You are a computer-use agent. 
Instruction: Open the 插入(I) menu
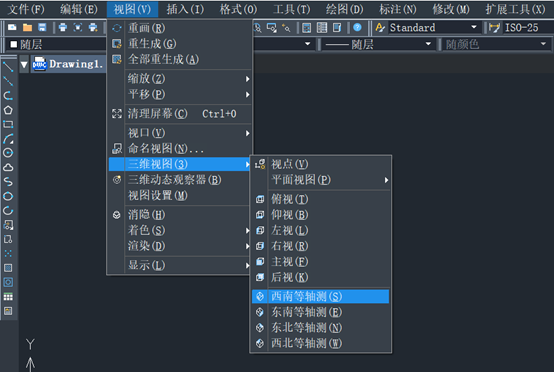coord(185,9)
